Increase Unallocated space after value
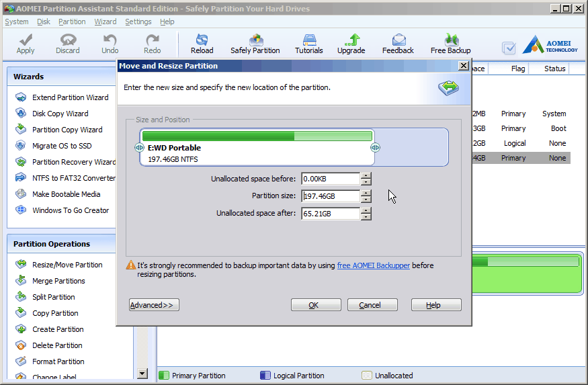 point(366,210)
